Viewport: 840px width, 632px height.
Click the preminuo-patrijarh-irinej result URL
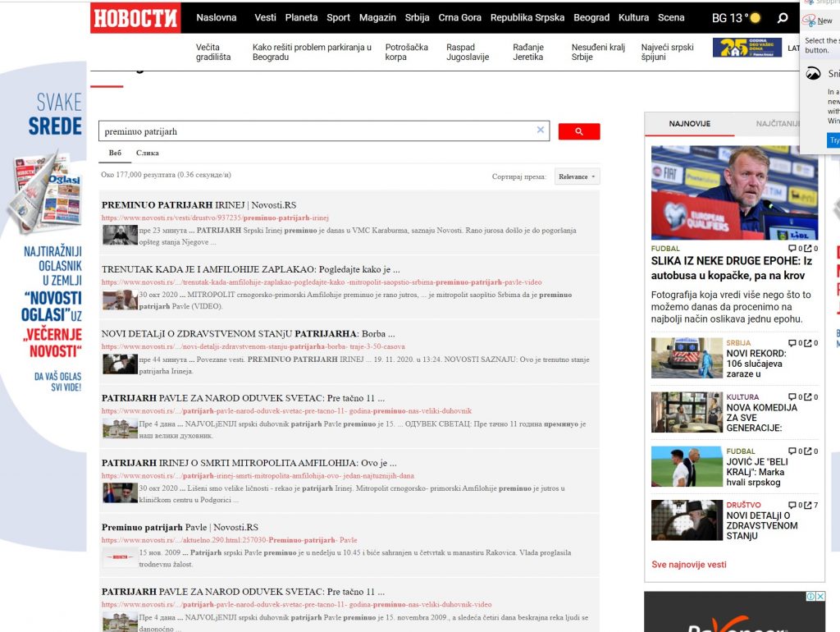pyautogui.click(x=215, y=218)
